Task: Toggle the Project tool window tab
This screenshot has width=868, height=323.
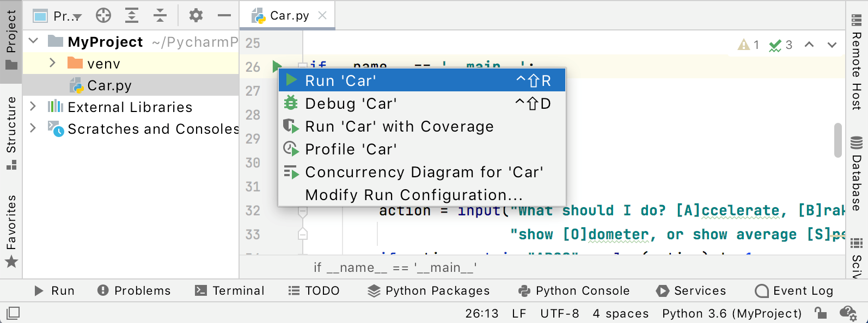Action: coord(11,42)
